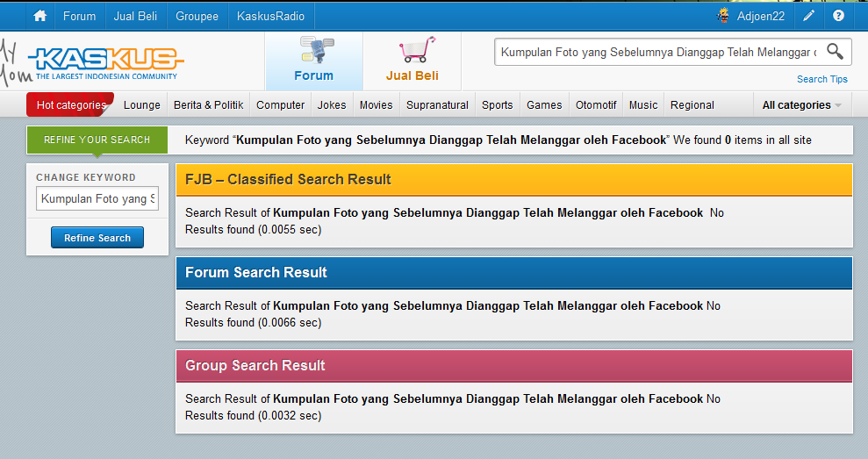
Task: Click the Refine Your Search green header
Action: tap(97, 140)
